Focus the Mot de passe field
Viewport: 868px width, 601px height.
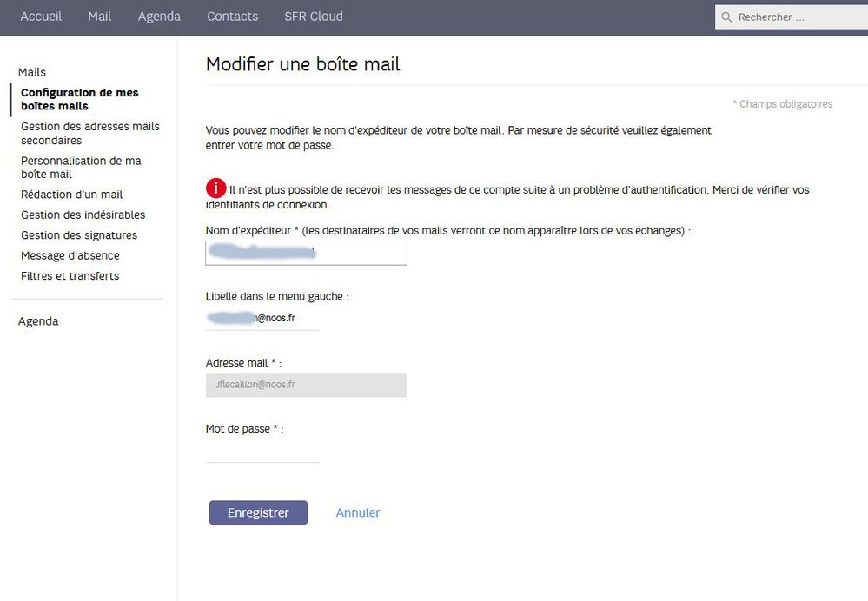pos(261,452)
